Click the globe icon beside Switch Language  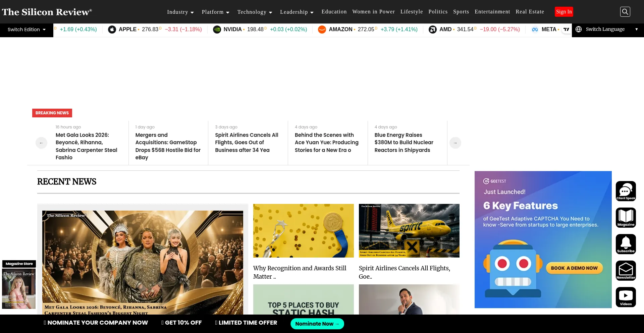[579, 29]
